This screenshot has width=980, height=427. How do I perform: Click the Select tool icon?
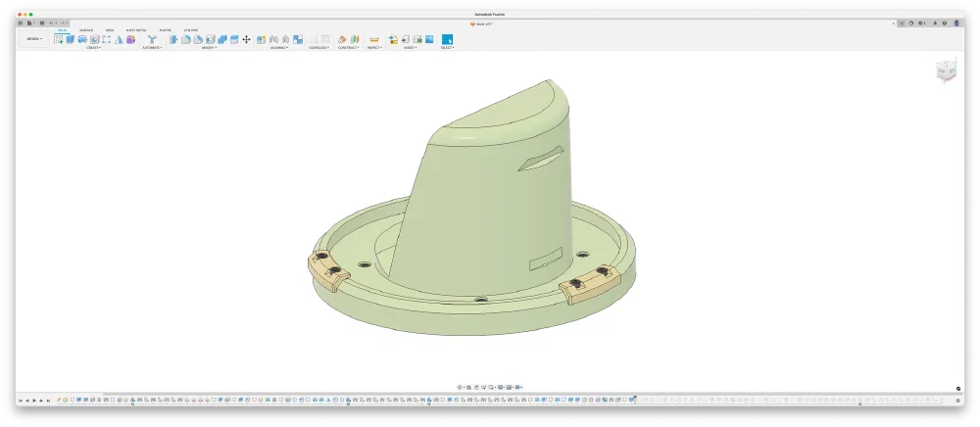(x=447, y=39)
